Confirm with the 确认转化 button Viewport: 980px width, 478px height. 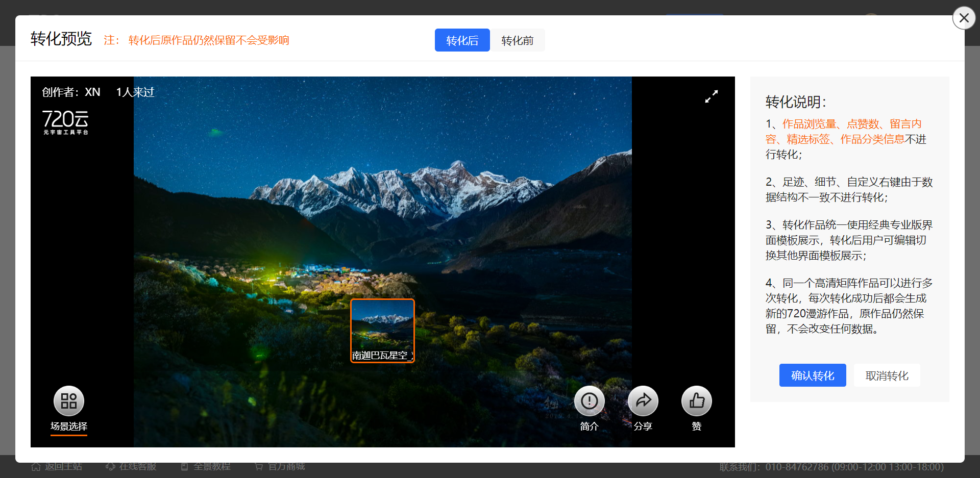[x=812, y=375]
